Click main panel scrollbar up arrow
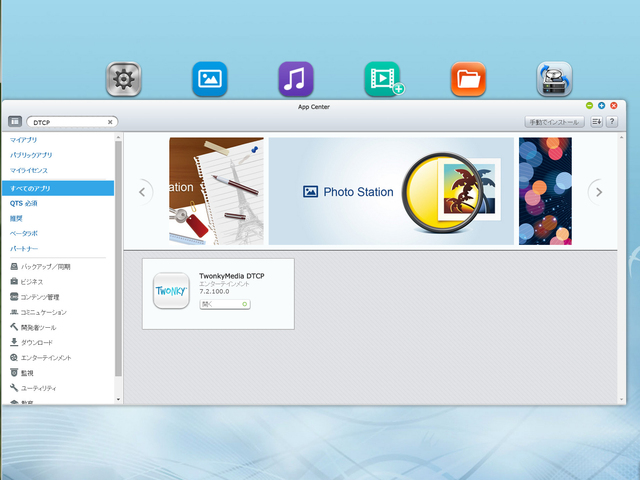This screenshot has width=640, height=480. (621, 137)
